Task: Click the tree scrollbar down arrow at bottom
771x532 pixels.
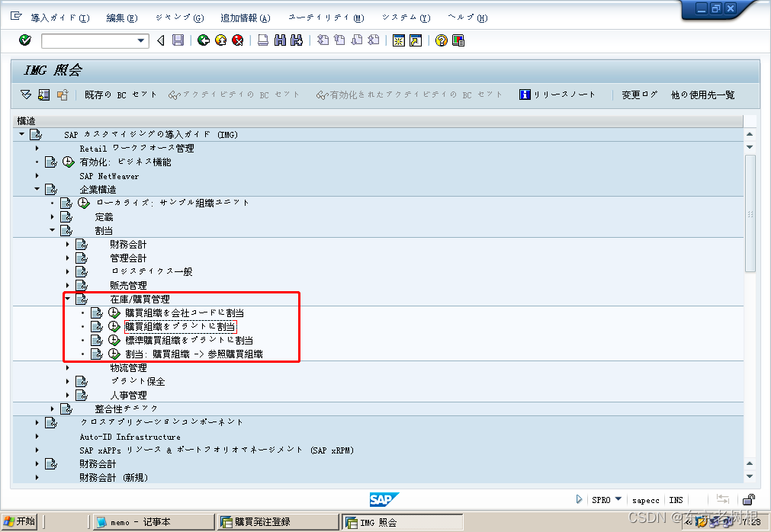Action: tap(750, 476)
